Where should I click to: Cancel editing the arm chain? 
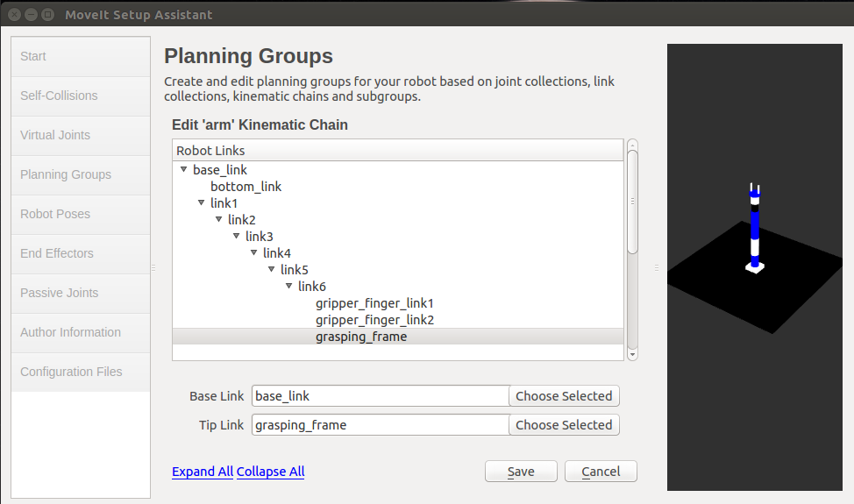coord(601,472)
